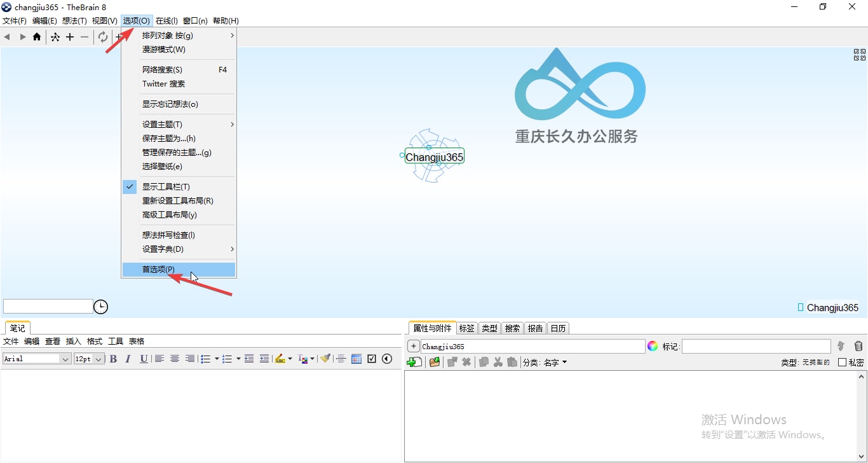Image resolution: width=868 pixels, height=463 pixels.
Task: Navigate forward with the right arrow
Action: point(22,37)
